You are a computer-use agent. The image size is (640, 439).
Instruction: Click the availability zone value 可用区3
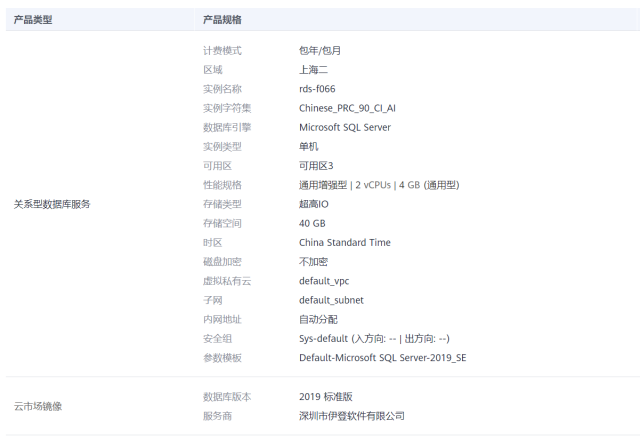point(316,166)
